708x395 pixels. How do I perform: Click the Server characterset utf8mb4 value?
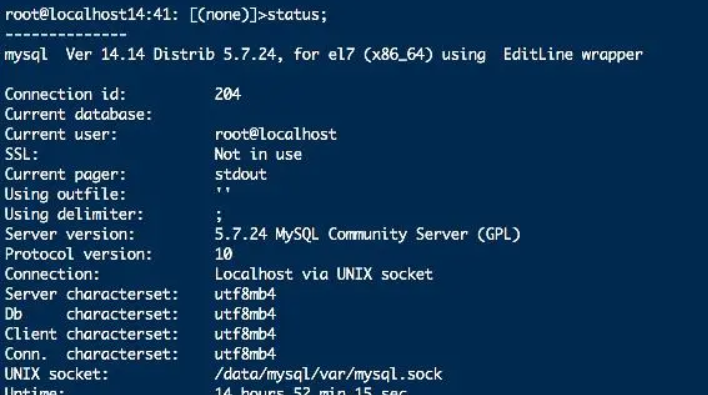point(245,294)
